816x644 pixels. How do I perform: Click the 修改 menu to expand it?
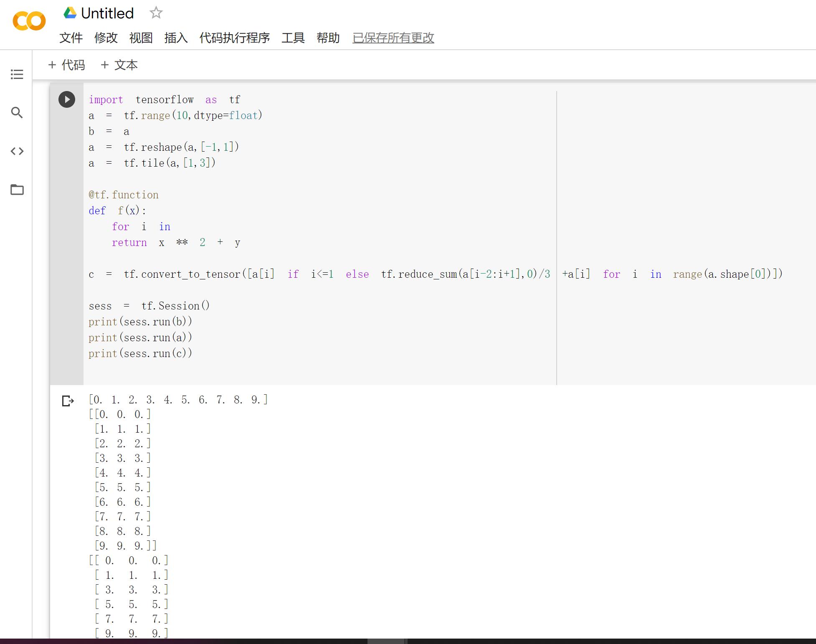point(106,38)
